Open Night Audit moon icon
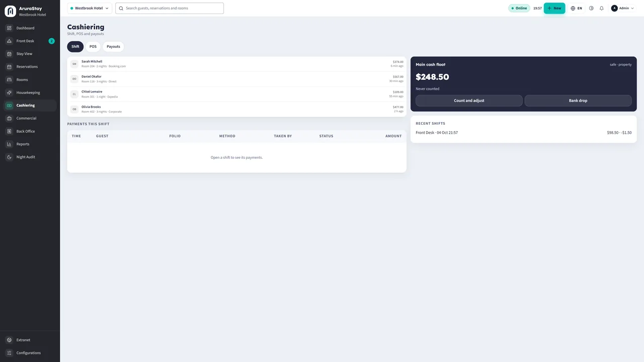The image size is (644, 362). [9, 157]
